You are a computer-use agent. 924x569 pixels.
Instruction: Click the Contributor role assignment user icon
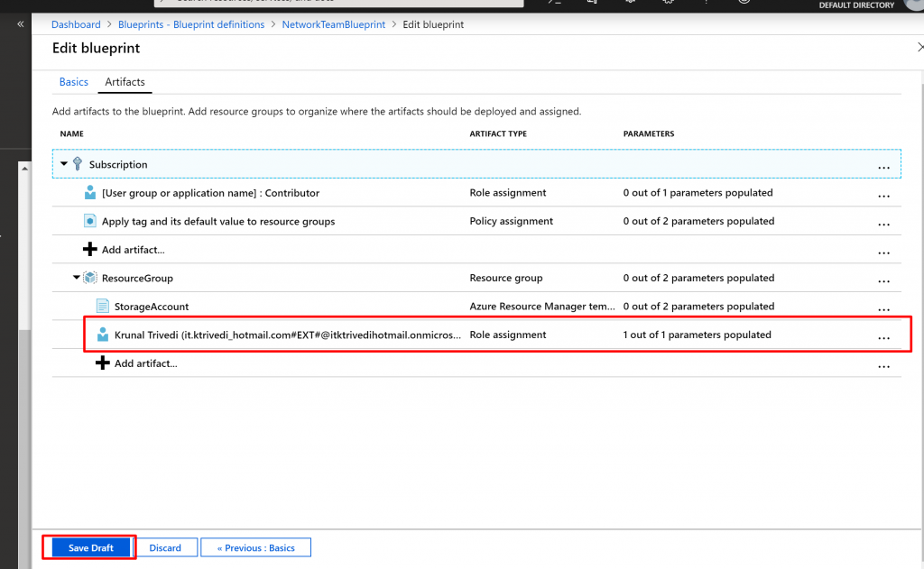click(x=90, y=193)
